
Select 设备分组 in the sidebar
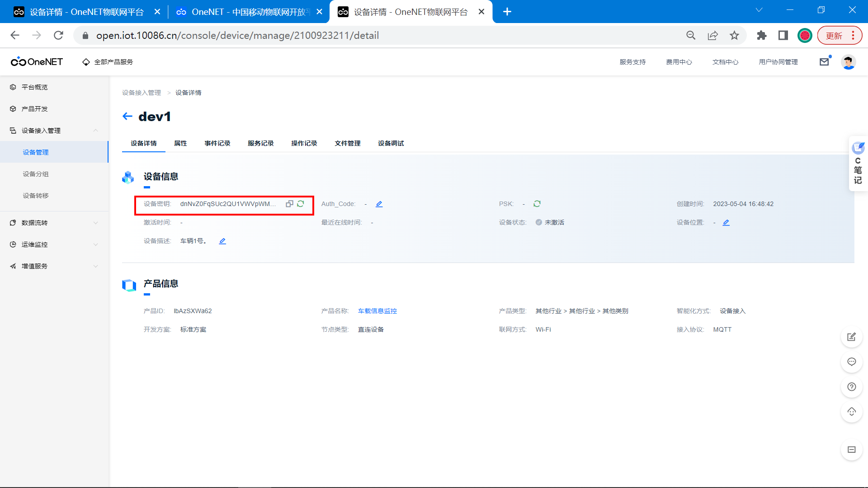click(36, 174)
